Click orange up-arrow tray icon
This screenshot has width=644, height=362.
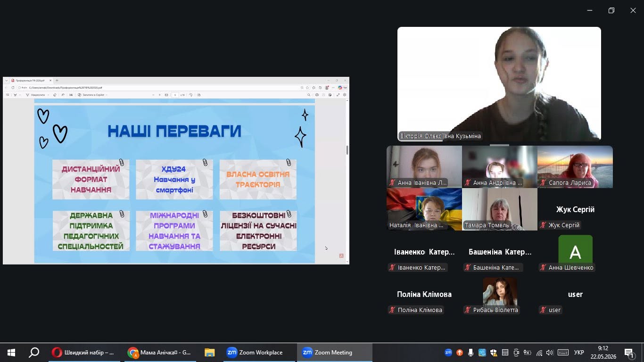tap(460, 353)
